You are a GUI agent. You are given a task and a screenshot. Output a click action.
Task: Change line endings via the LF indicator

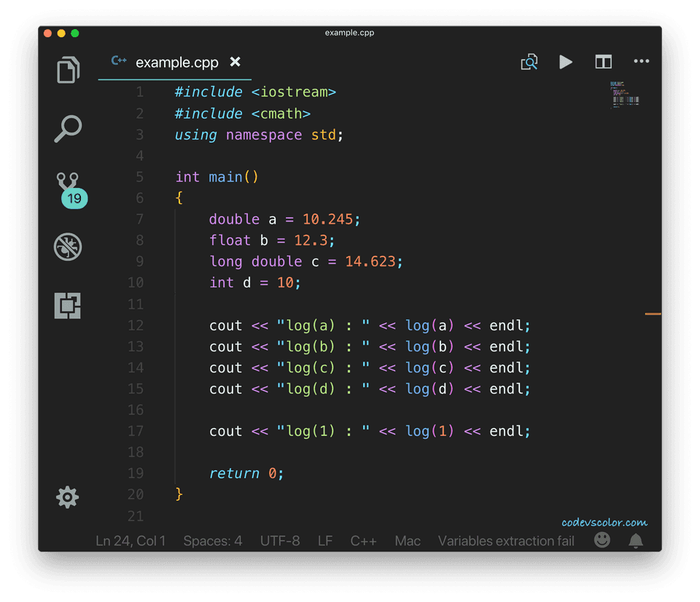325,541
